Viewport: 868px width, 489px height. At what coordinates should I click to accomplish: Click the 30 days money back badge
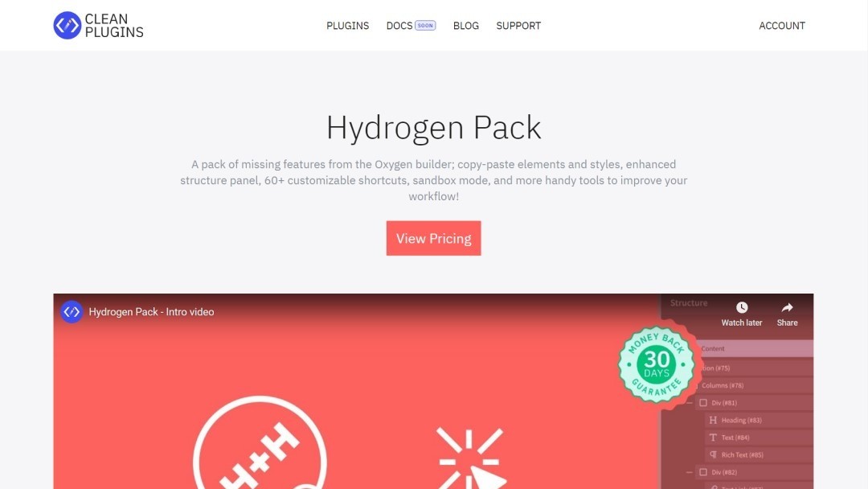(657, 364)
